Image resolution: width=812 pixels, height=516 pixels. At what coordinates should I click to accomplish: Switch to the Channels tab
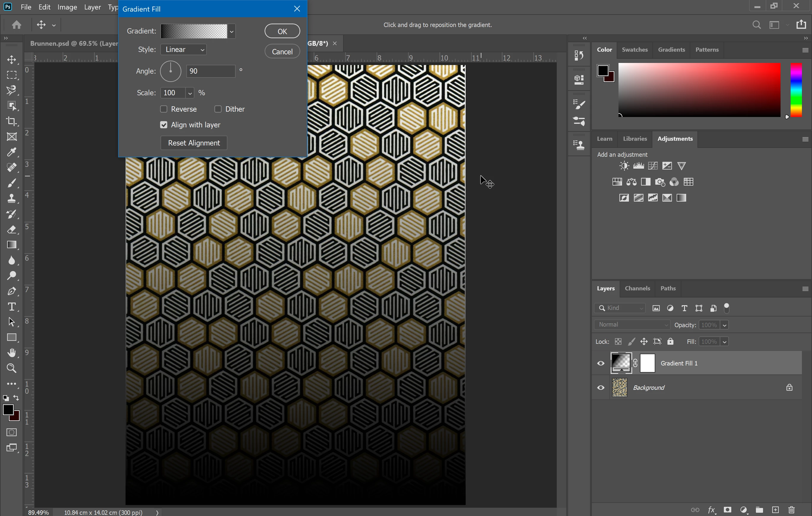click(637, 288)
